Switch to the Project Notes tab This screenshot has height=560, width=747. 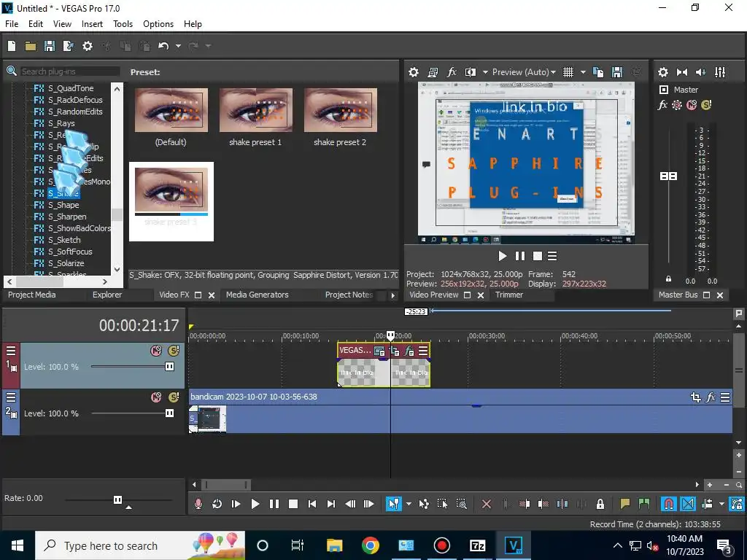click(349, 295)
